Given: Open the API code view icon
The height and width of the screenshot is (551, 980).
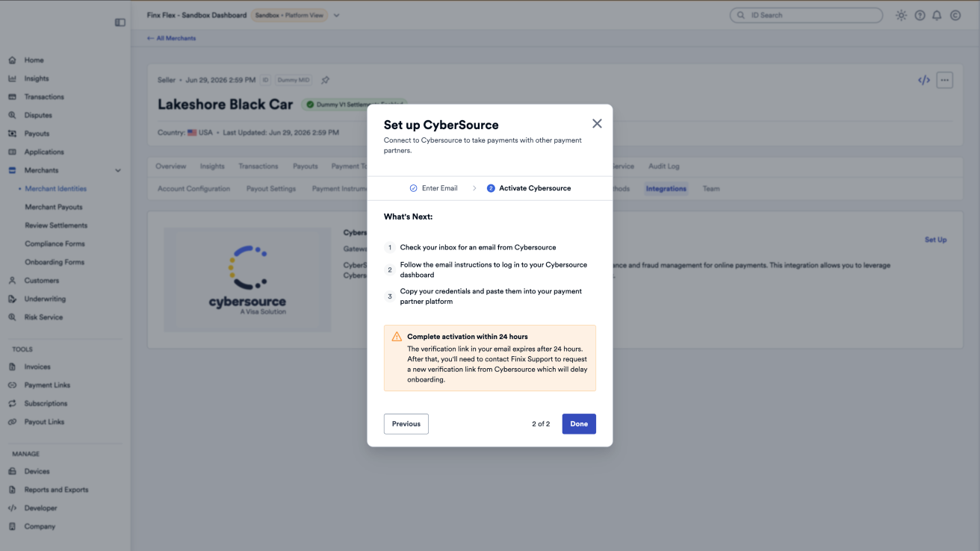Looking at the screenshot, I should coord(924,80).
